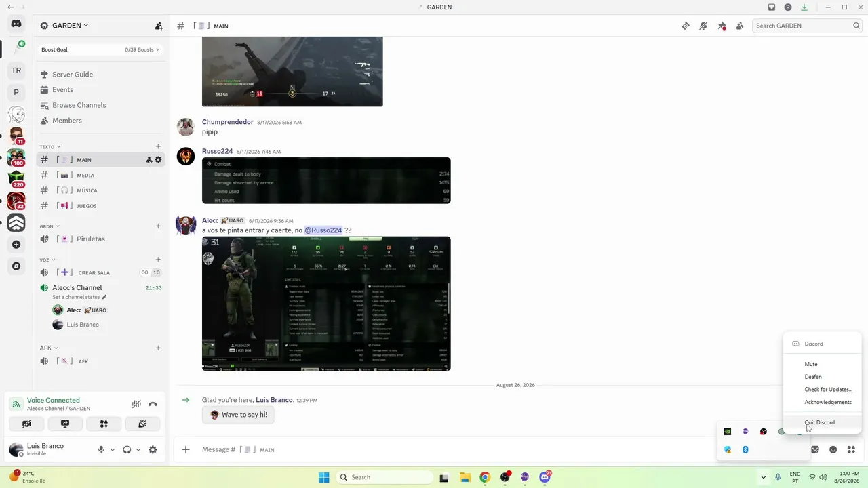868x488 pixels.
Task: Open Threads icon in channel header
Action: (686, 26)
